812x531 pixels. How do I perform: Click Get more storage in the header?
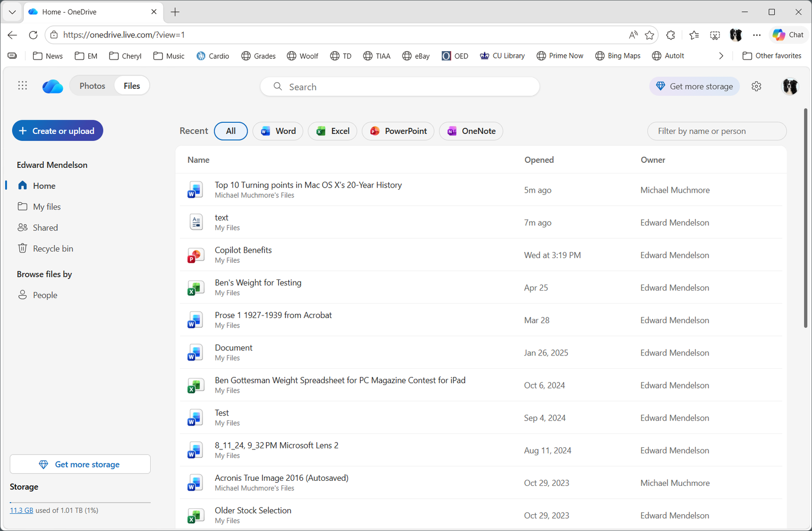pyautogui.click(x=694, y=86)
